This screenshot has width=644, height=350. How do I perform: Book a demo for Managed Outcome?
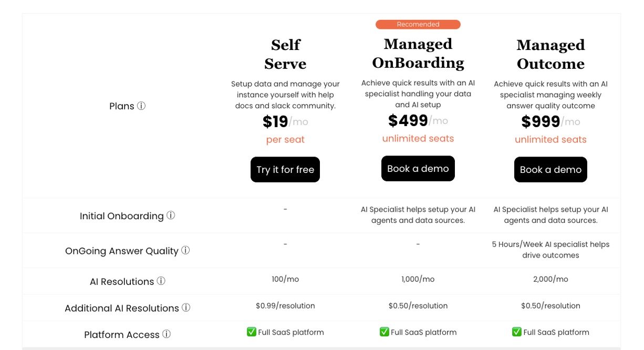[x=550, y=170]
